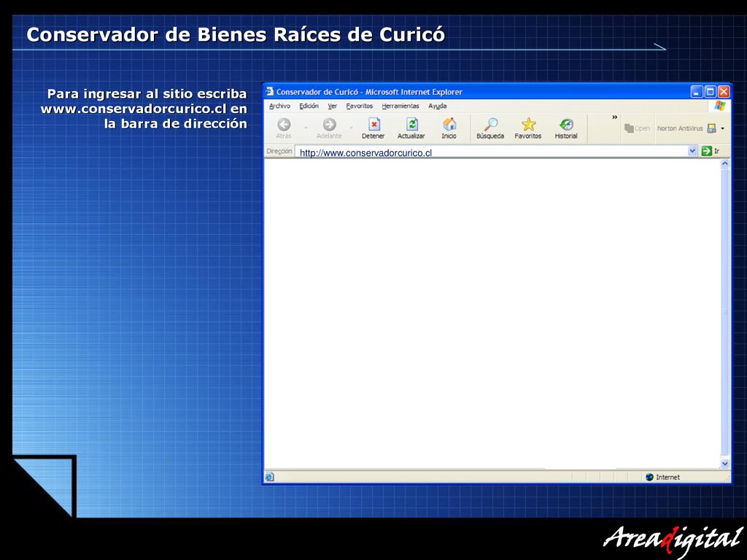747x560 pixels.
Task: Open the address bar dropdown list
Action: (692, 151)
